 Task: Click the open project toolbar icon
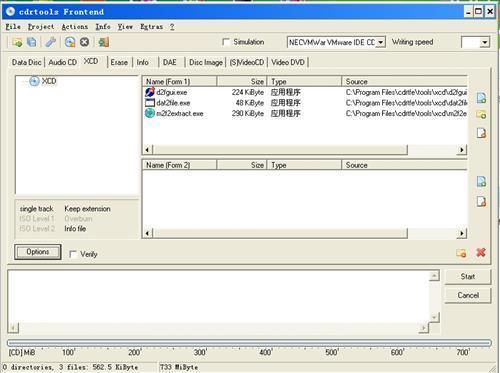[17, 42]
